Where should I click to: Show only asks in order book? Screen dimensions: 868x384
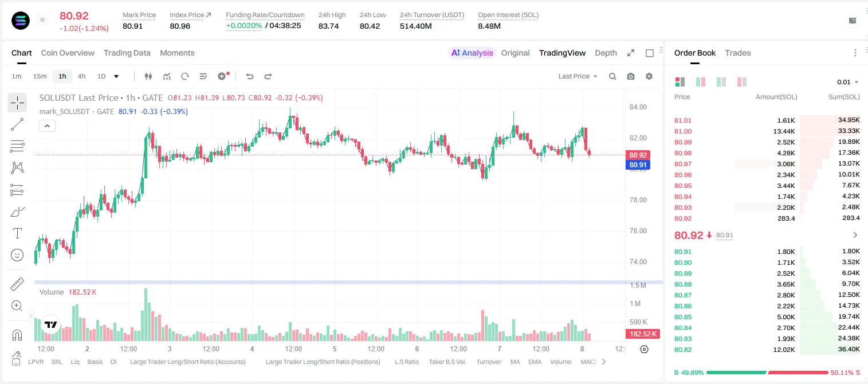pyautogui.click(x=742, y=82)
